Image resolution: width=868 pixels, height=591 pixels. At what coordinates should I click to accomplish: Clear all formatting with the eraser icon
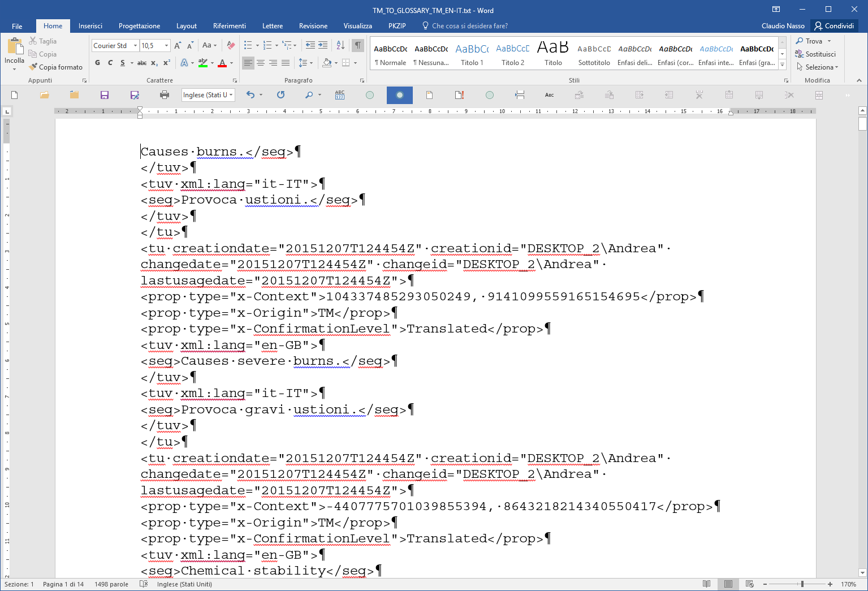pos(231,46)
